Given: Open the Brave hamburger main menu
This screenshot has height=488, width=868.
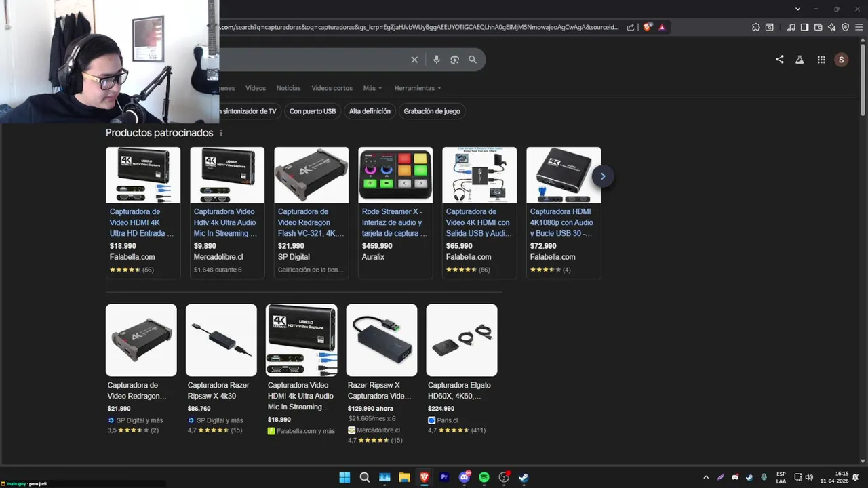Looking at the screenshot, I should [x=859, y=27].
